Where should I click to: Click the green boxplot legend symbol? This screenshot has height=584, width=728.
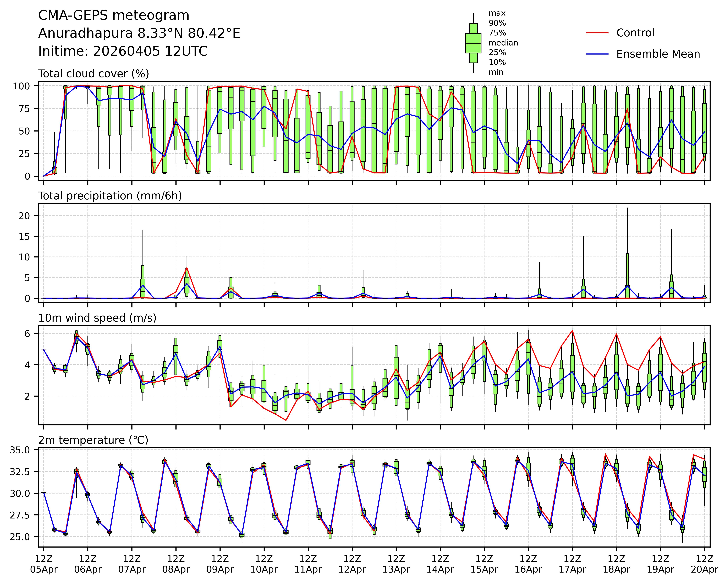tap(473, 43)
